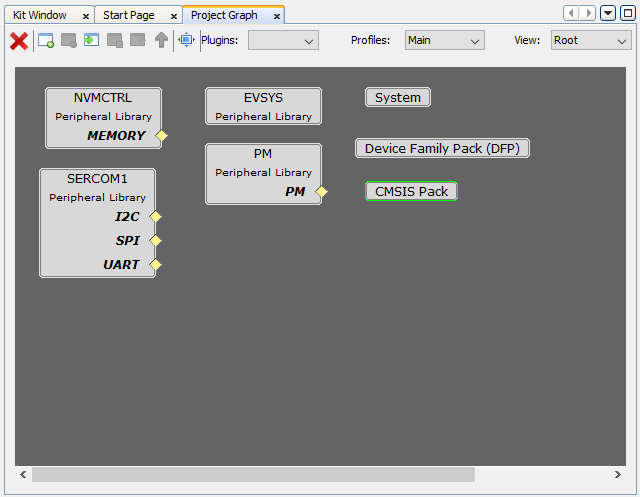Image resolution: width=640 pixels, height=497 pixels.
Task: Click the horizontal scrollbar thumb
Action: pos(253,474)
